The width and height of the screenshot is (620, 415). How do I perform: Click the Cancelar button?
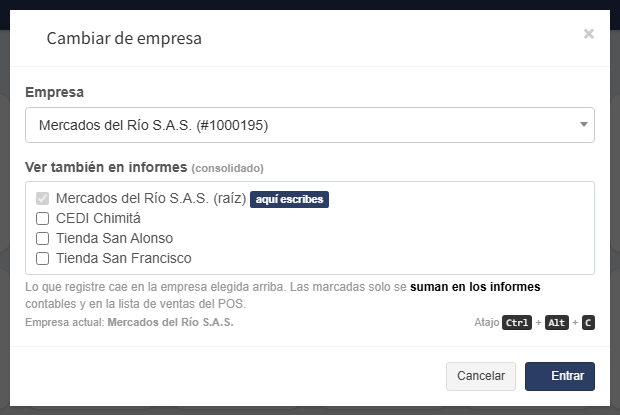[x=481, y=376]
